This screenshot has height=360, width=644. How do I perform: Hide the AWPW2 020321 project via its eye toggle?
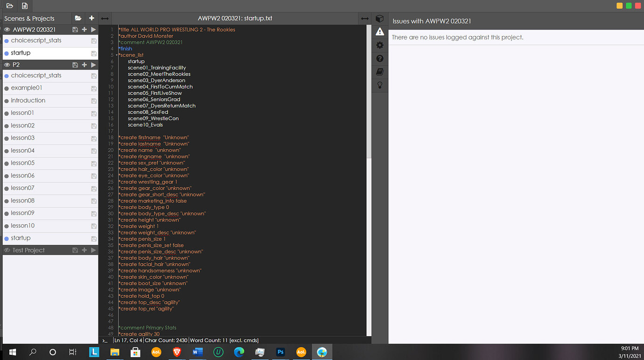click(x=7, y=29)
